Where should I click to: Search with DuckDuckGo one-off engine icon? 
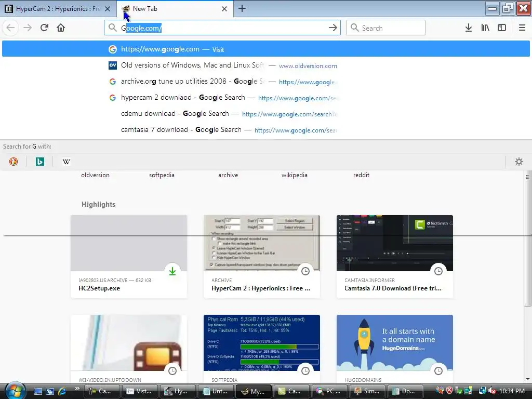click(x=14, y=162)
